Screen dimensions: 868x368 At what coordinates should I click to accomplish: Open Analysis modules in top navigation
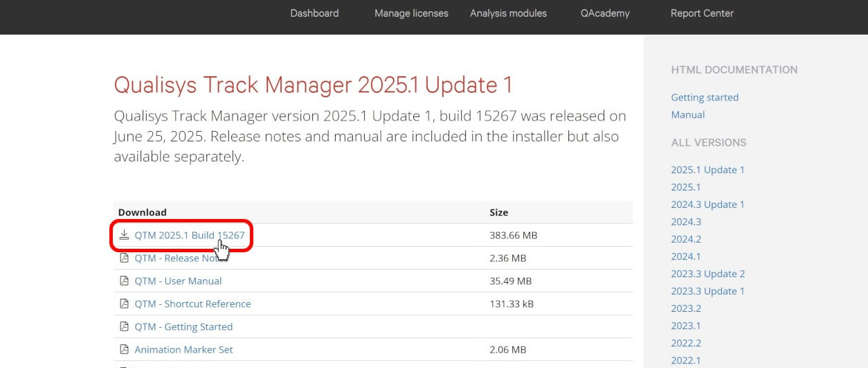point(508,13)
